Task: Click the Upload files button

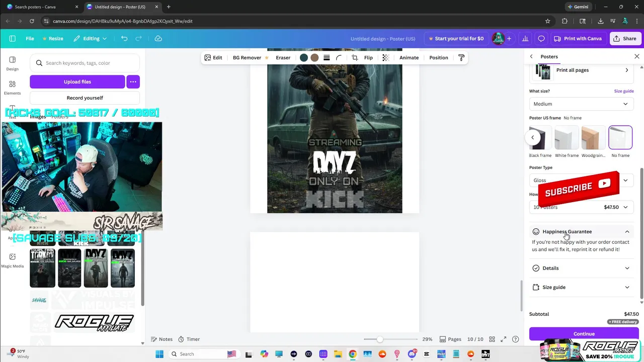Action: (77, 81)
